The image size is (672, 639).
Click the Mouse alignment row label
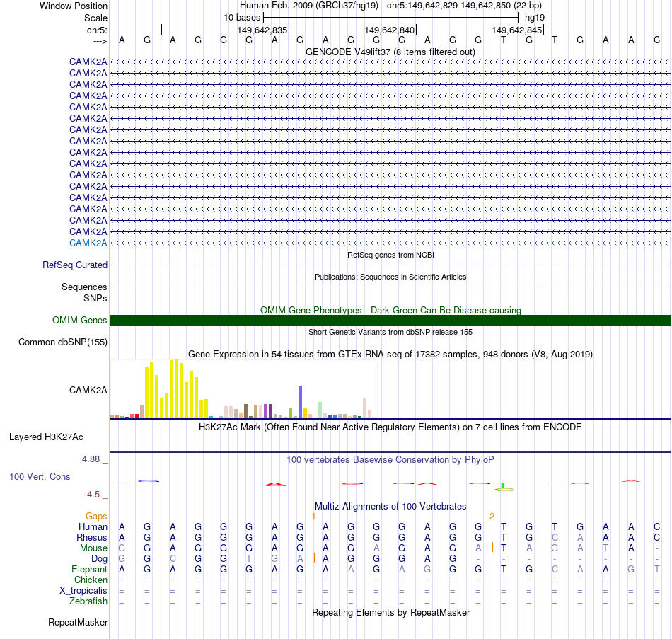point(93,548)
